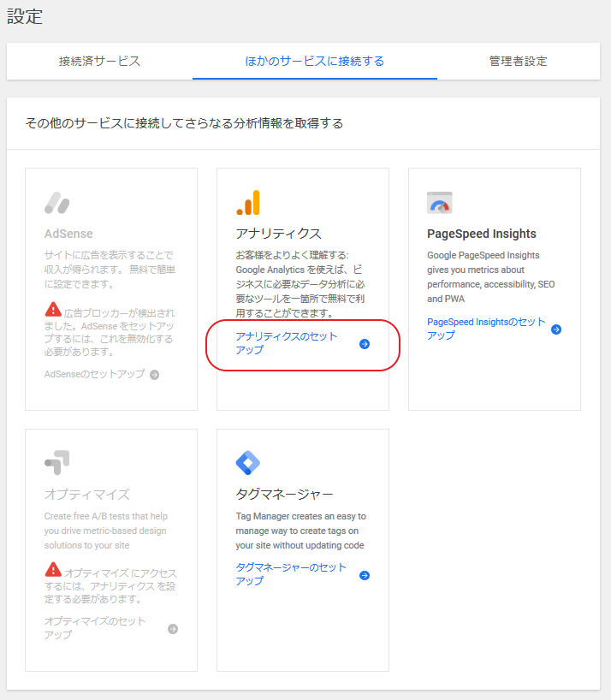Click the オプティマイズのセットアップ link
Viewport: 611px width, 700px height.
(95, 628)
